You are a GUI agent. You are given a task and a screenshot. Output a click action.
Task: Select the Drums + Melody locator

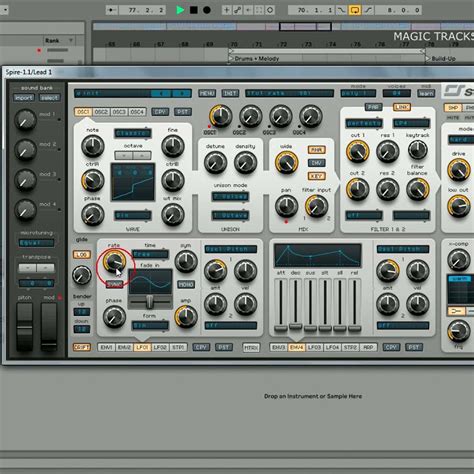(x=256, y=59)
